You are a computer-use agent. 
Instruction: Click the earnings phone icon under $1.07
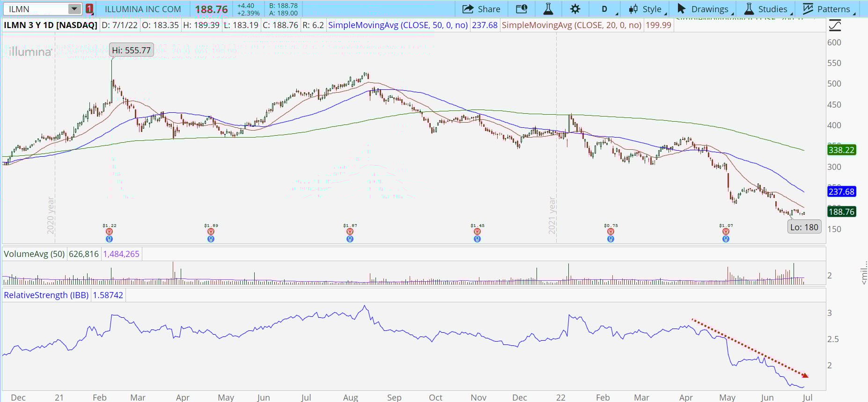point(726,232)
